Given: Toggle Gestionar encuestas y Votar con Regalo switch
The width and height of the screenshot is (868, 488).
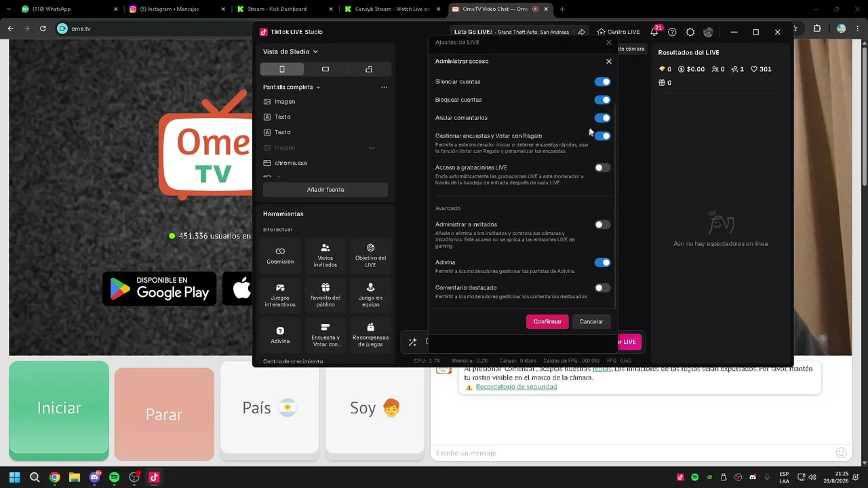Looking at the screenshot, I should (602, 136).
